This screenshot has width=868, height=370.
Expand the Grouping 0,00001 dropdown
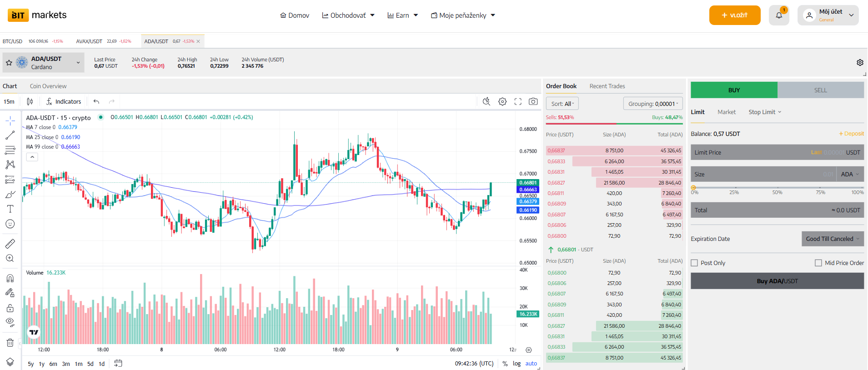[653, 104]
